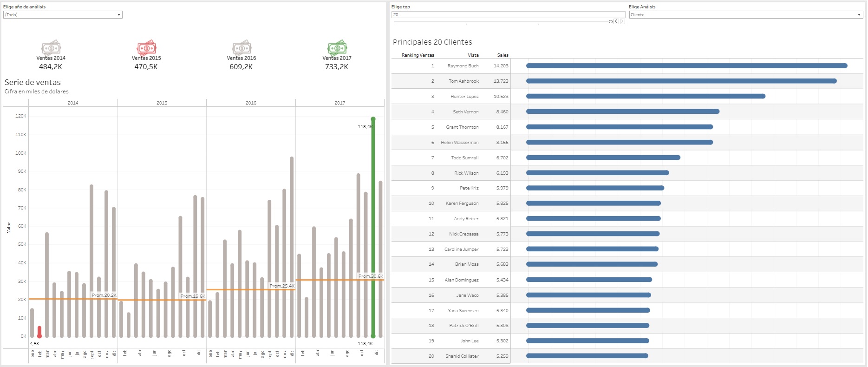This screenshot has width=868, height=367.
Task: Select the Shahid Collister customer label
Action: pyautogui.click(x=462, y=356)
